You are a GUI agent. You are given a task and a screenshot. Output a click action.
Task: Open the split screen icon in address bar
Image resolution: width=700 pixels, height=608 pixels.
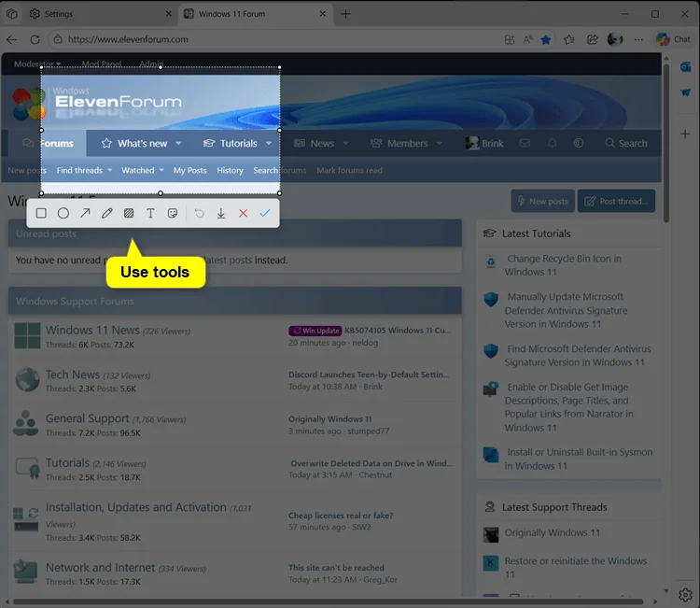(x=510, y=39)
